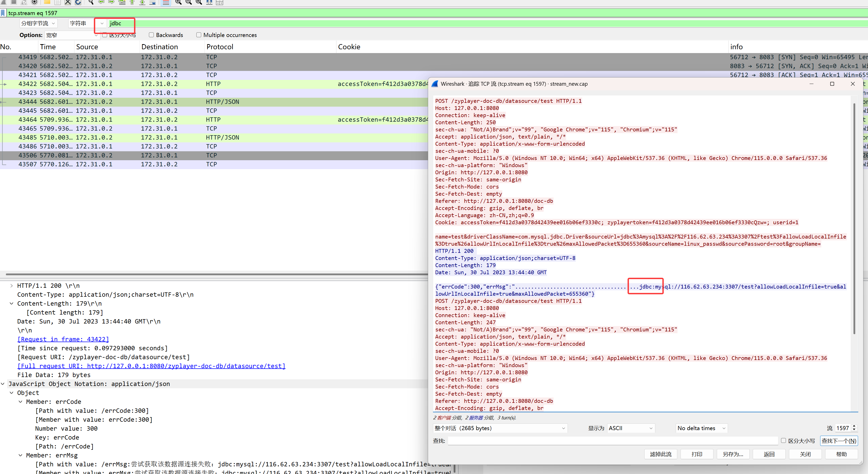
Task: Click the find packet magnifier icon
Action: [x=91, y=2]
